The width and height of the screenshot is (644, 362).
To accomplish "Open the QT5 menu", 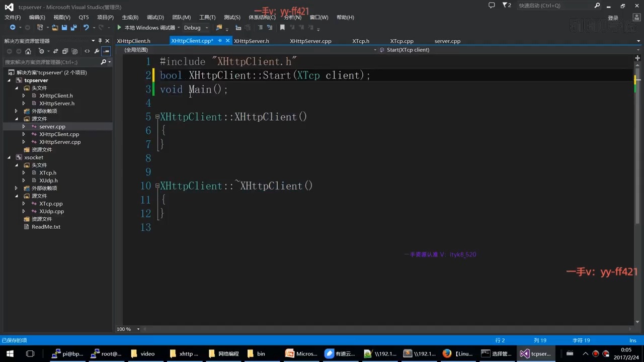I will [84, 17].
